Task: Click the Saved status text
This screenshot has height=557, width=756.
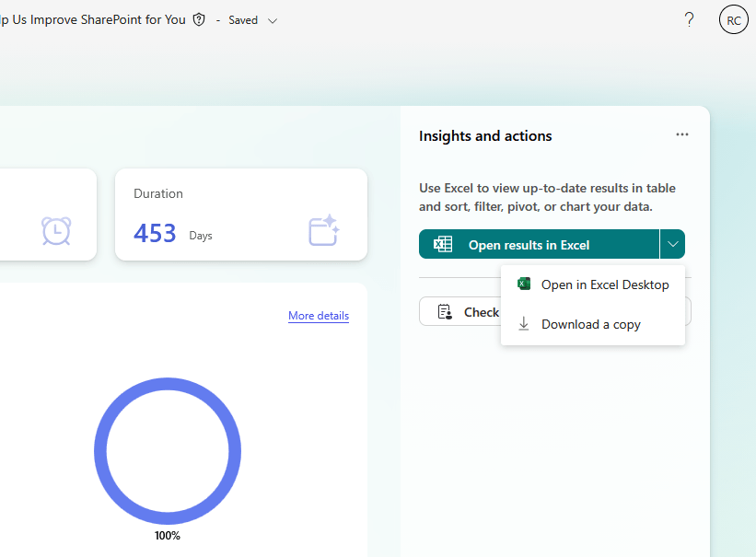Action: coord(243,20)
